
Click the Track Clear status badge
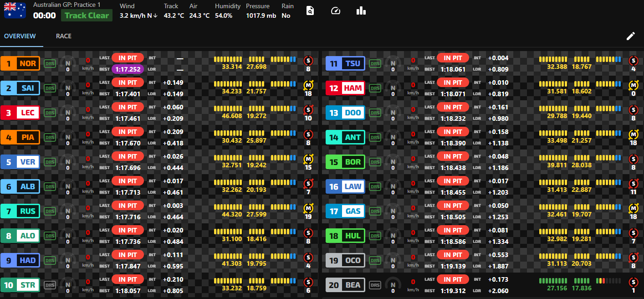87,15
